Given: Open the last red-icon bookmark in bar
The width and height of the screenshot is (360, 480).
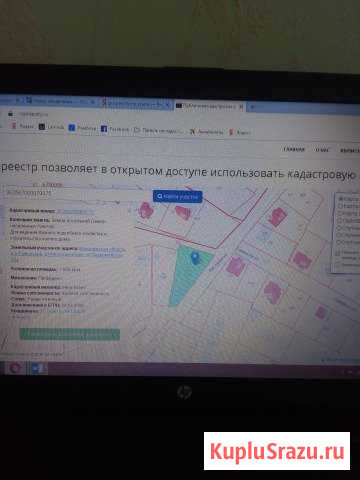Looking at the screenshot, I should coord(239,133).
